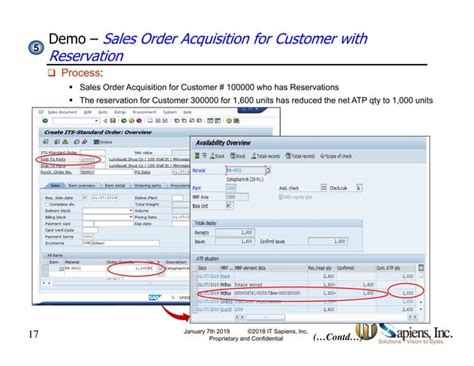The width and height of the screenshot is (474, 366).
Task: Switch to the Item overview tab
Action: click(x=82, y=185)
